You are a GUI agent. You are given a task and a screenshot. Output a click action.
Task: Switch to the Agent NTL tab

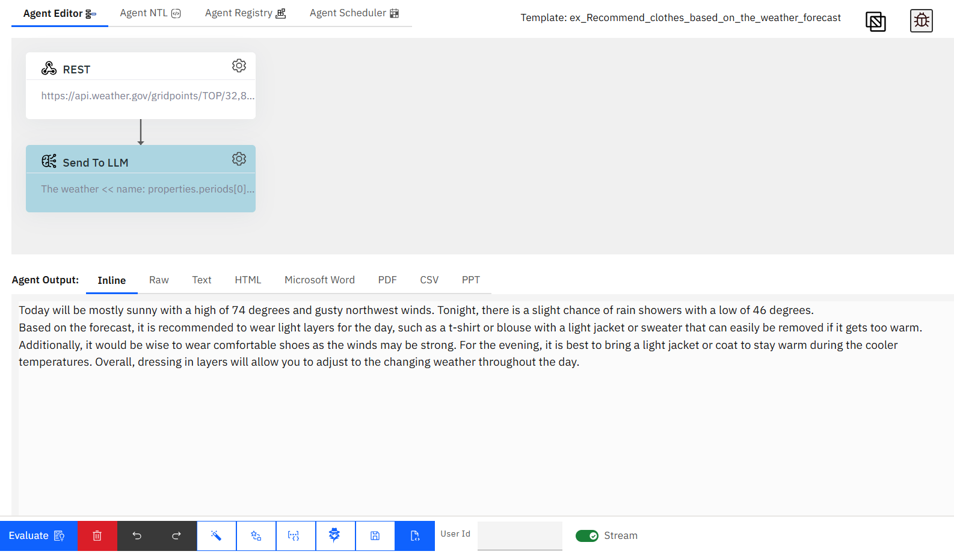pyautogui.click(x=150, y=13)
